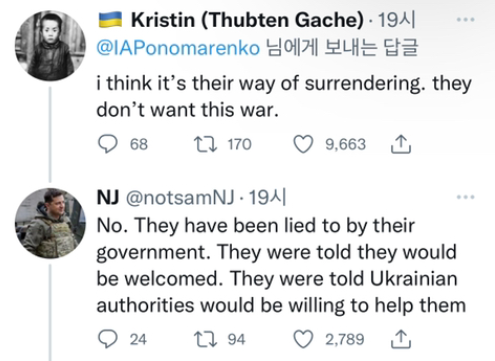Retweet Kristin's surrendering tweet
Image resolution: width=495 pixels, height=361 pixels.
point(206,144)
